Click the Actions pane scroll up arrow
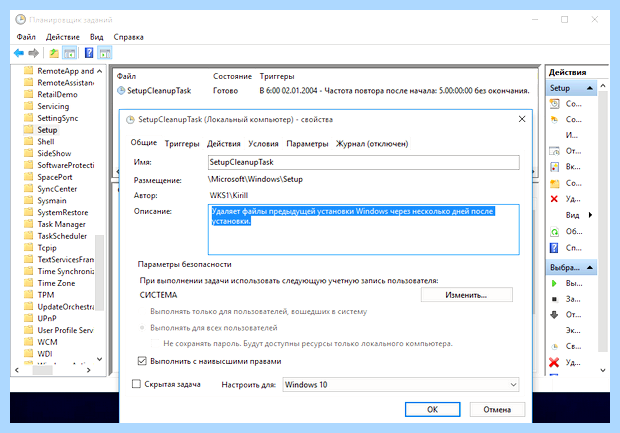The width and height of the screenshot is (620, 433). 603,85
